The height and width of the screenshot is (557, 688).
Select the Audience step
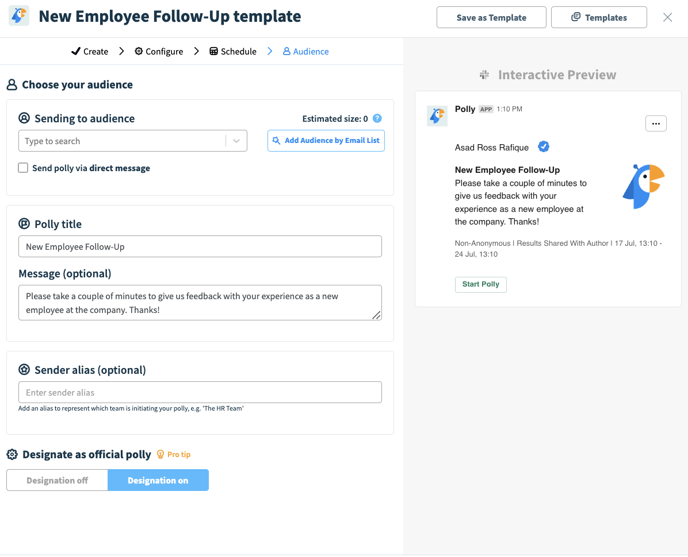(x=305, y=51)
